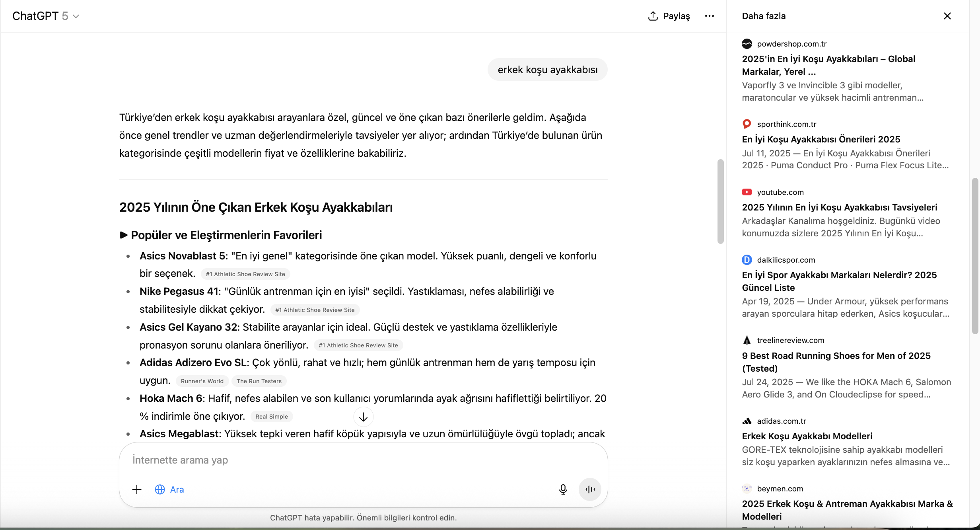The image size is (980, 530).
Task: Open the sporthink.com.tr source favicon
Action: 747,124
